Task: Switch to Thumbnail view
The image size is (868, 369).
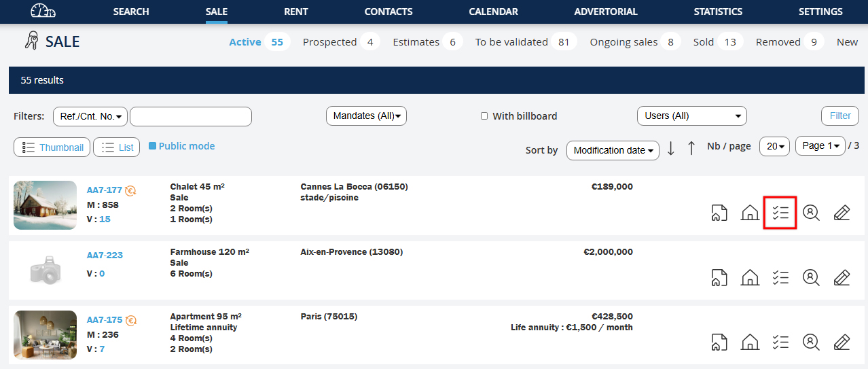Action: coord(52,147)
